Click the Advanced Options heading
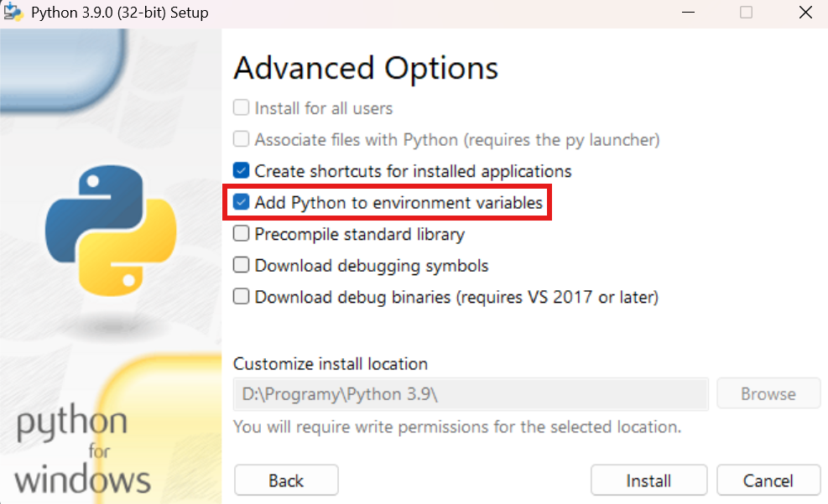Screen dimensions: 828x504 click(x=366, y=68)
